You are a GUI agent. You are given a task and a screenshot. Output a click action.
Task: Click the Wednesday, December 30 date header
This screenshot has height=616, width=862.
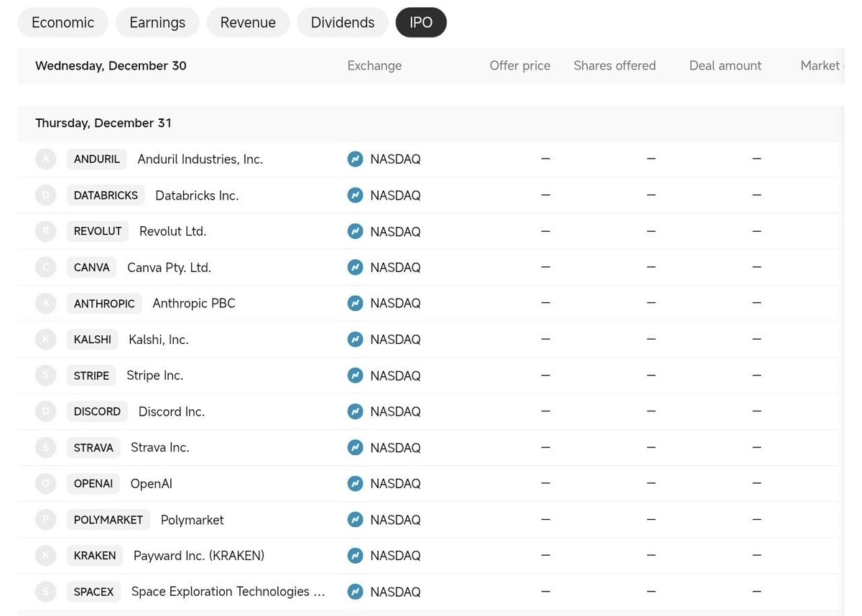click(111, 65)
